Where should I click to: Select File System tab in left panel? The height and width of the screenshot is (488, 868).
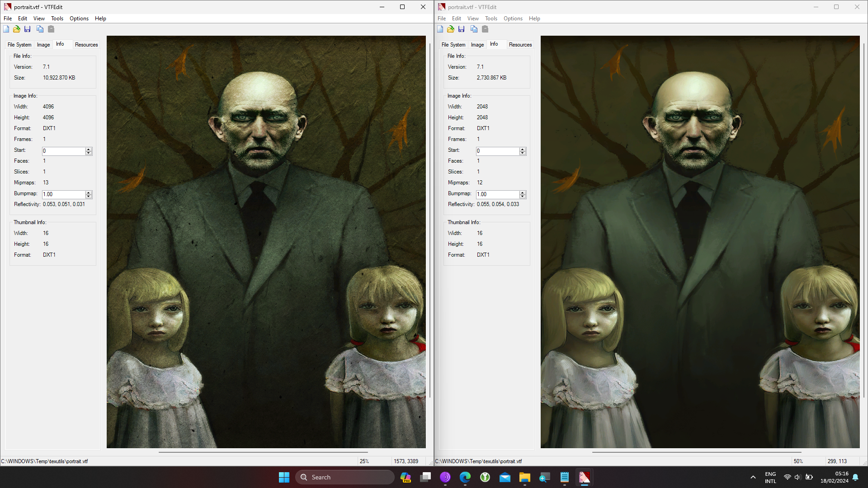pyautogui.click(x=19, y=45)
